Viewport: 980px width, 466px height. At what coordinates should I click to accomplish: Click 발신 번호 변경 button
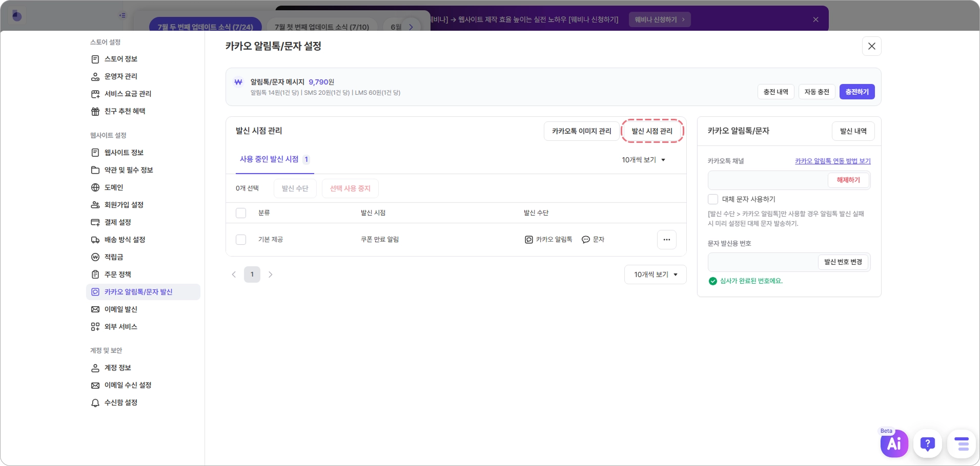(x=843, y=262)
